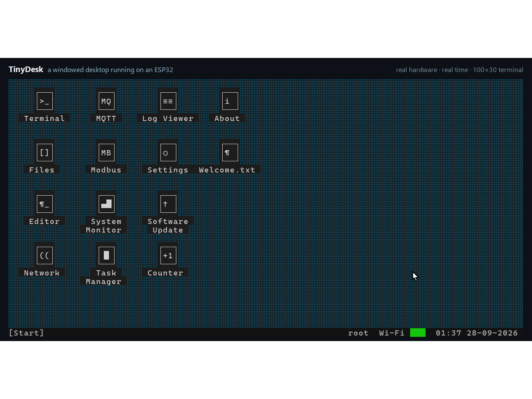Click the Terminal icon label
The height and width of the screenshot is (399, 532).
[45, 118]
